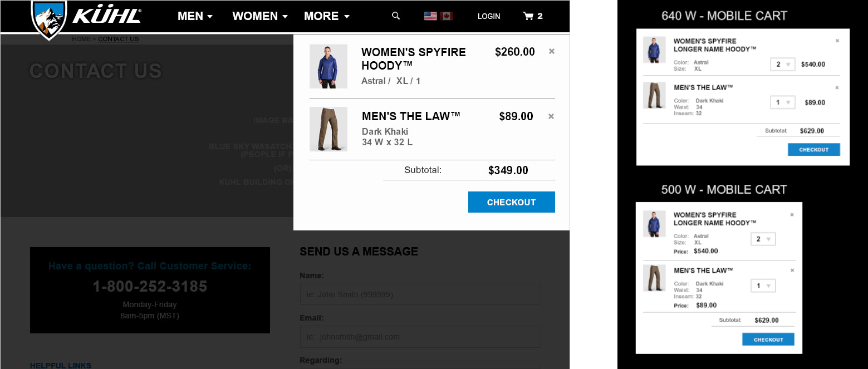Click the KÜHL mountain shield logo

pyautogui.click(x=49, y=19)
